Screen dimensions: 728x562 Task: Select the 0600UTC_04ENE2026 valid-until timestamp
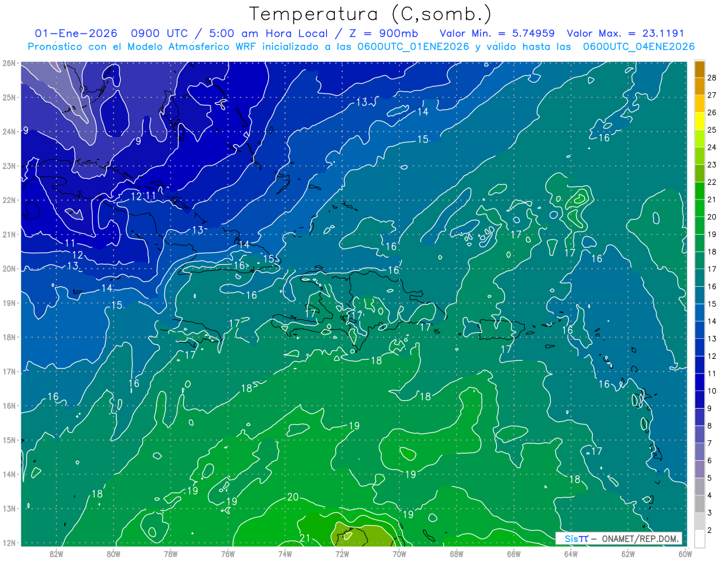[639, 47]
